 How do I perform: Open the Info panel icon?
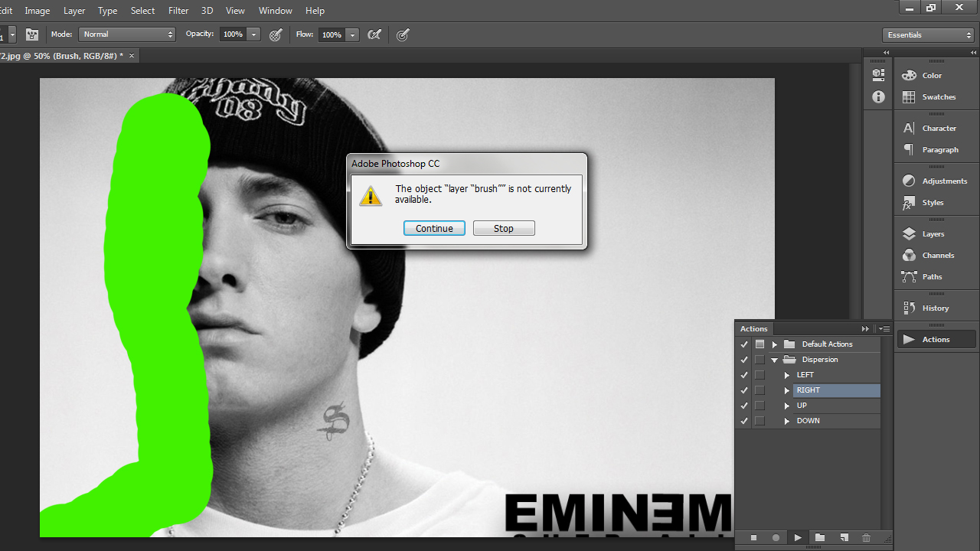pyautogui.click(x=878, y=97)
